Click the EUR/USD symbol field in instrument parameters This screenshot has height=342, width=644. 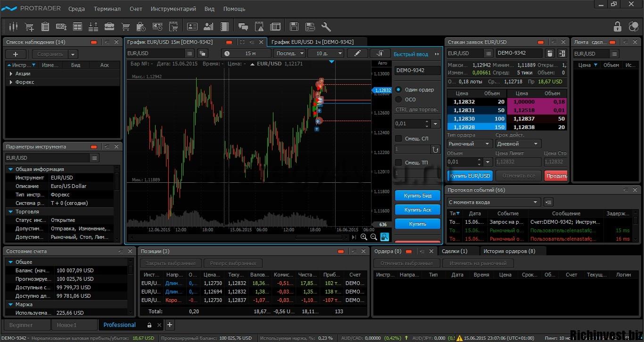pos(47,158)
